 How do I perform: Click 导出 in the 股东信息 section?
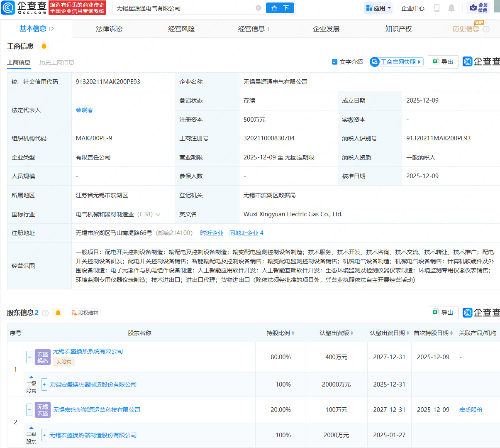click(443, 313)
